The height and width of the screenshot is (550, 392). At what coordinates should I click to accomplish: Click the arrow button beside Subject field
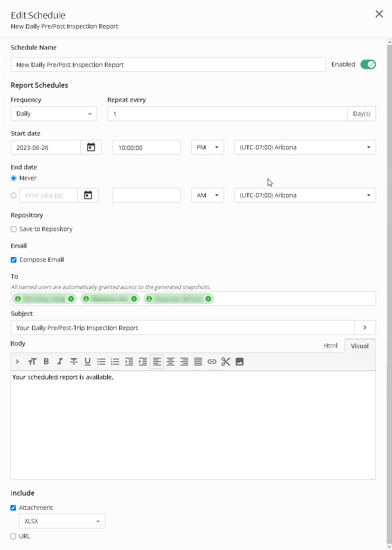pyautogui.click(x=365, y=327)
